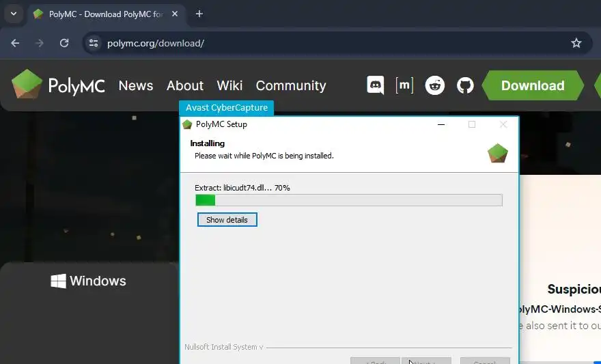Viewport: 601px width, 364px height.
Task: Open the PolyMC subreddit link
Action: (434, 85)
